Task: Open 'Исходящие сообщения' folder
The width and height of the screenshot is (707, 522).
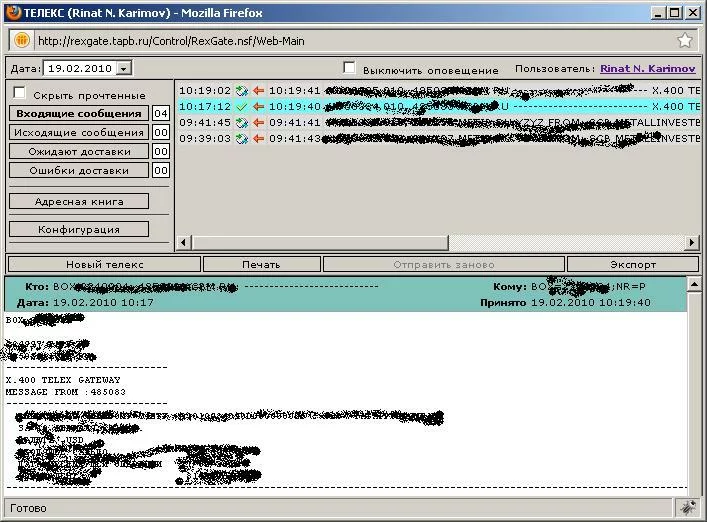Action: click(79, 133)
